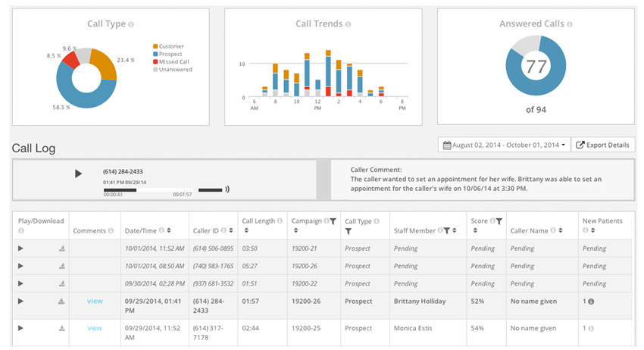Click the Call Type chart info icon

[x=131, y=24]
